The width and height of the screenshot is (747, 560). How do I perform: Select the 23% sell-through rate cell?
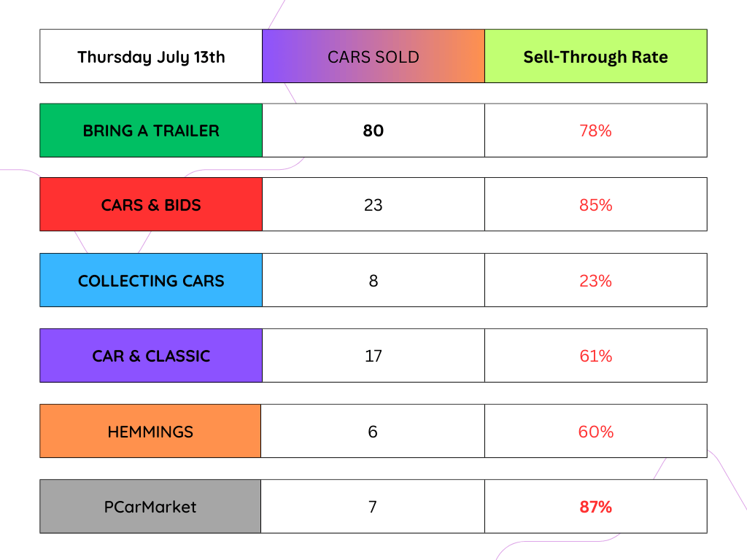tap(595, 281)
